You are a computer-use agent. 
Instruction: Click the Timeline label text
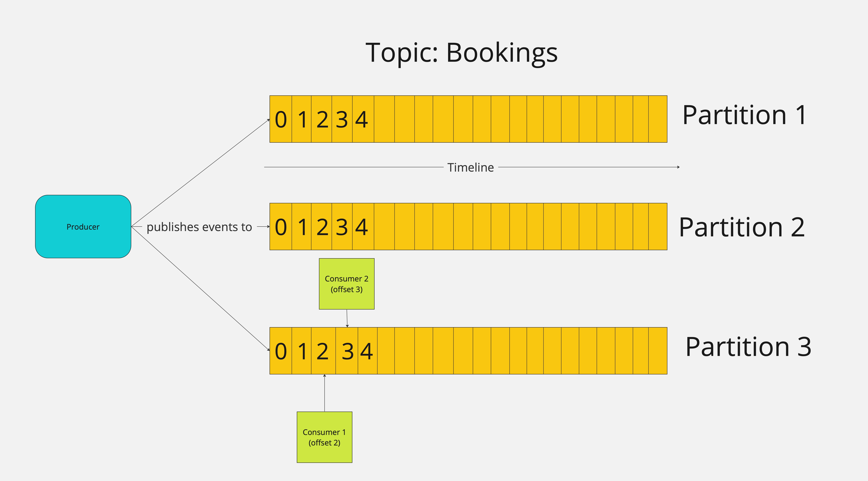pyautogui.click(x=470, y=168)
